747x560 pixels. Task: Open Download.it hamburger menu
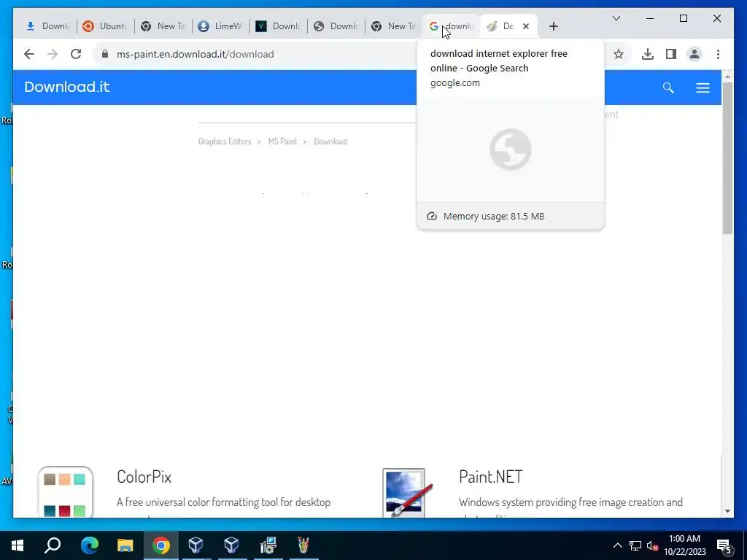coord(703,87)
